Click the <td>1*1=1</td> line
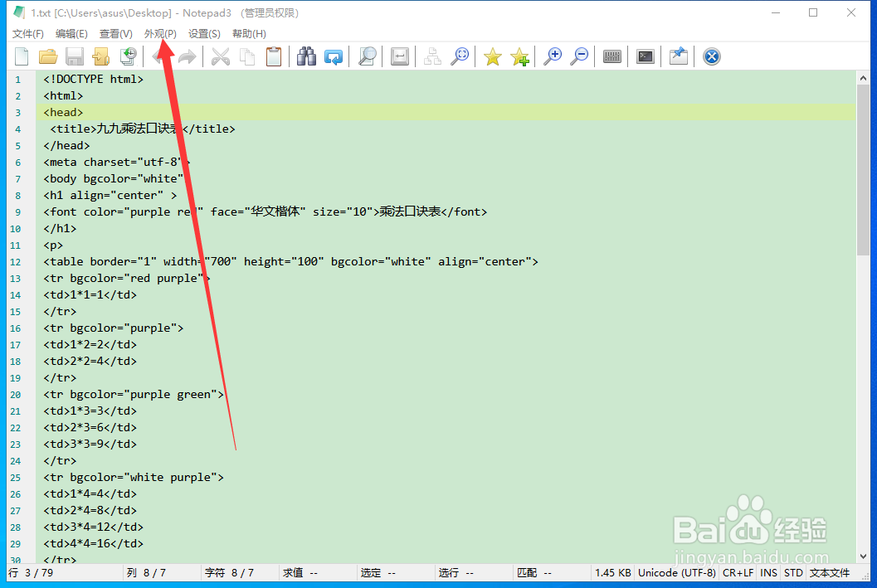Screen dimensions: 877x588 (x=90, y=294)
